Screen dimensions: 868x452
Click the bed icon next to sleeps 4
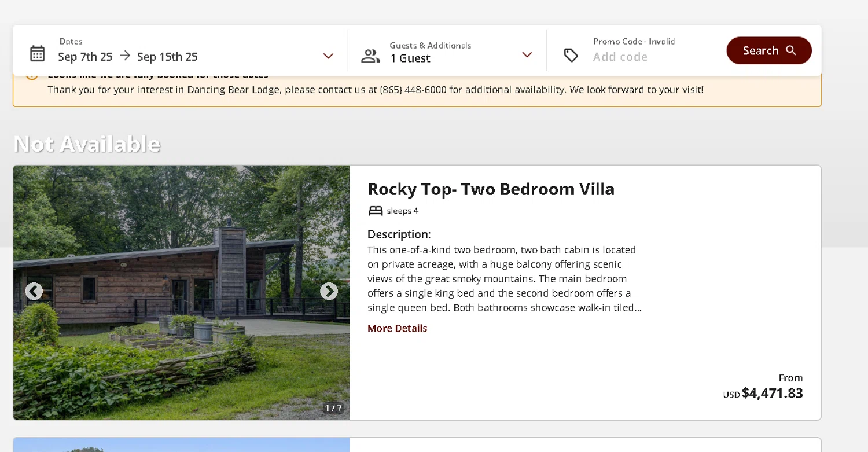376,211
